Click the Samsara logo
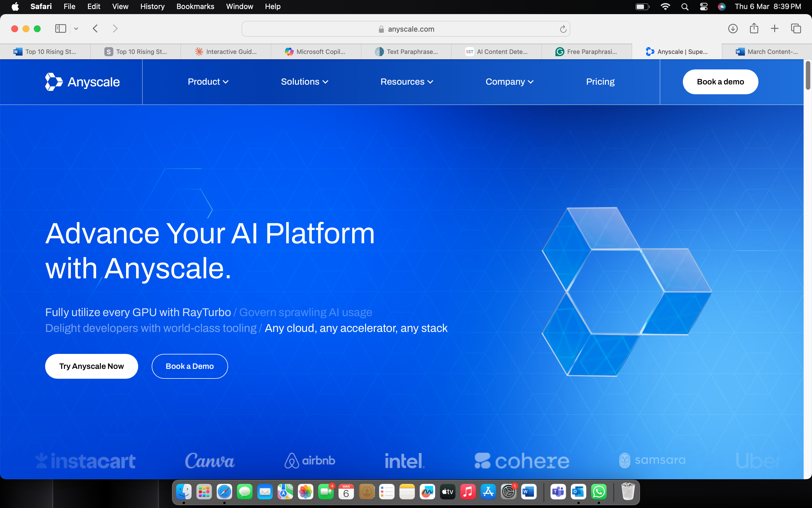This screenshot has height=508, width=812. (x=652, y=460)
